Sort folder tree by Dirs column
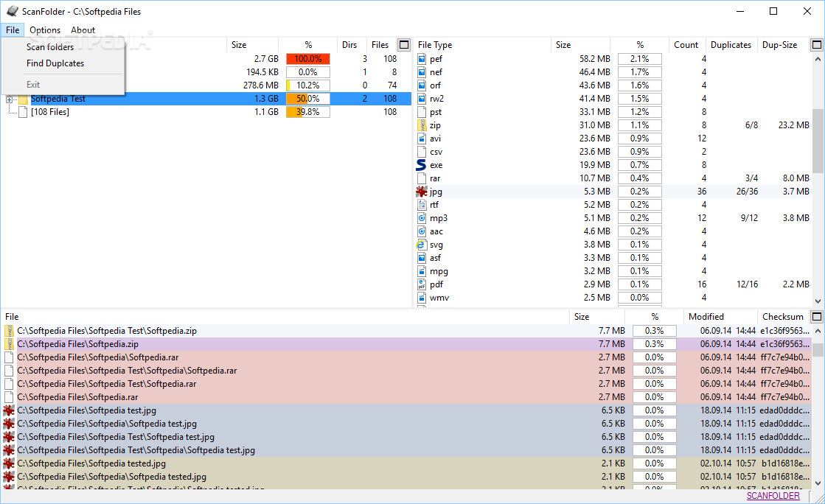 pyautogui.click(x=349, y=45)
